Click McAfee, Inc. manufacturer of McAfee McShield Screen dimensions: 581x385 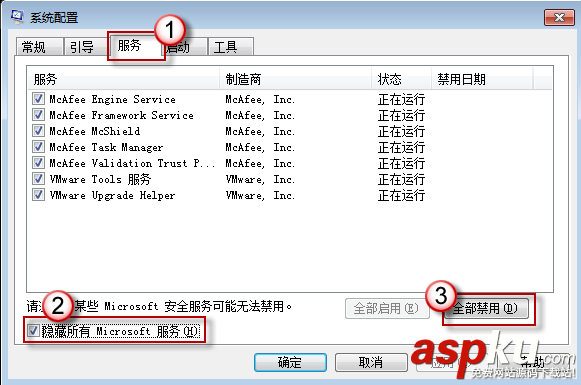click(x=260, y=131)
